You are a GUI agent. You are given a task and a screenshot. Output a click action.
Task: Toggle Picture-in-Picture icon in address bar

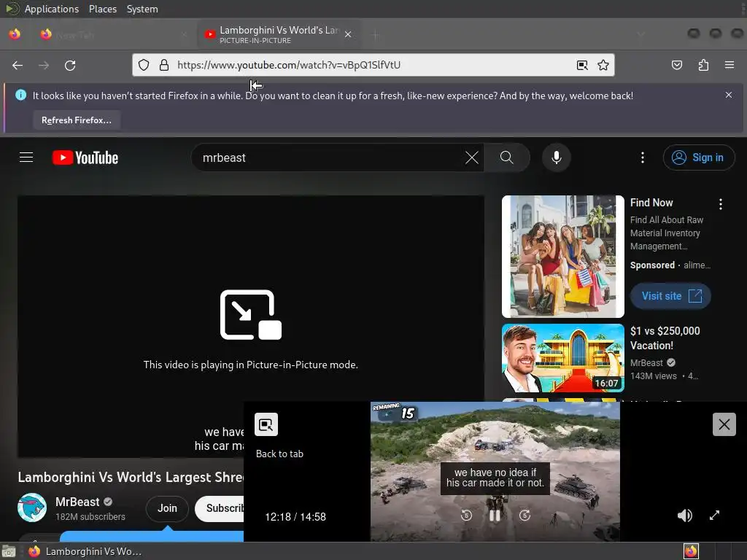pyautogui.click(x=582, y=65)
